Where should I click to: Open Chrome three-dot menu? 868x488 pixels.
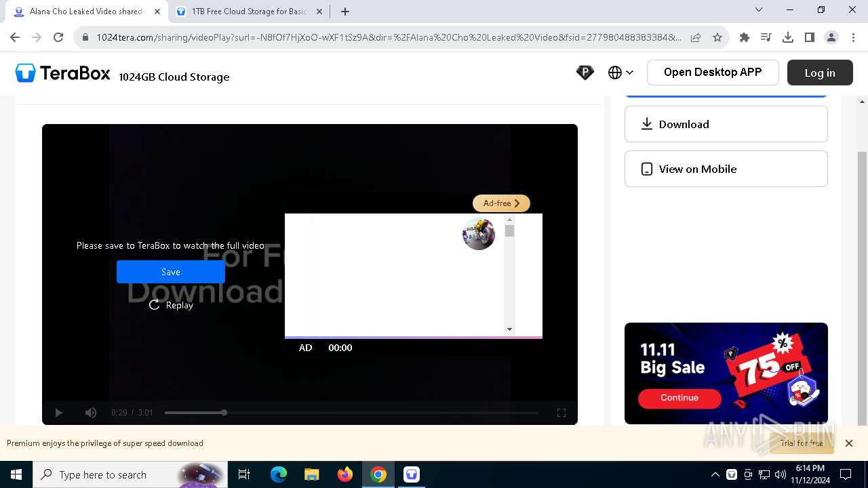click(853, 37)
